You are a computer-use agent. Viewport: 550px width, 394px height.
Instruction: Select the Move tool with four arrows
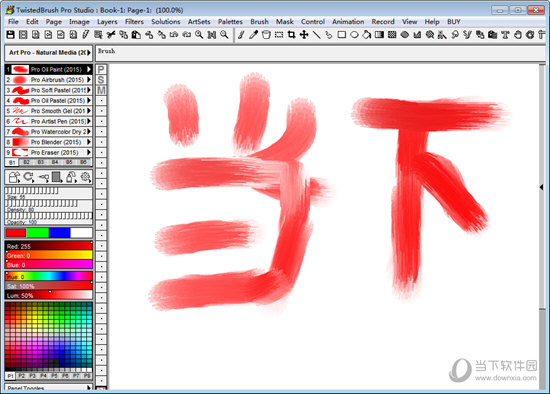pos(304,35)
